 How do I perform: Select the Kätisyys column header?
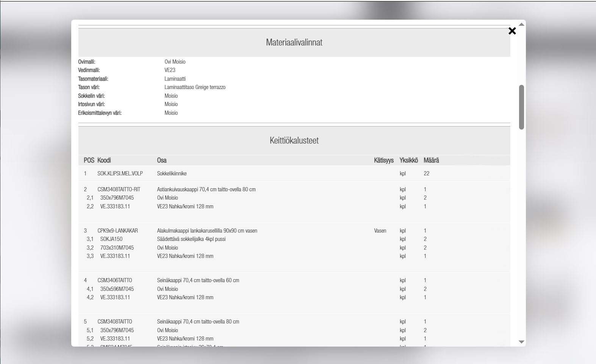click(383, 160)
